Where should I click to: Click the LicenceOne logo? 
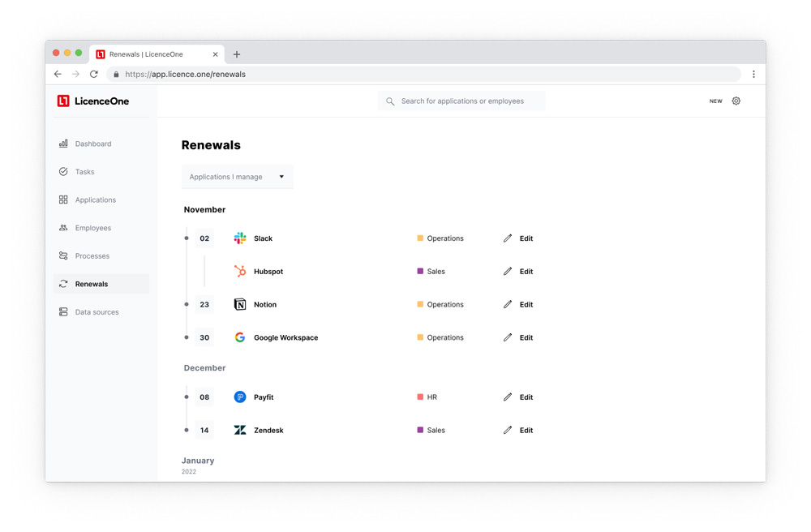(93, 101)
